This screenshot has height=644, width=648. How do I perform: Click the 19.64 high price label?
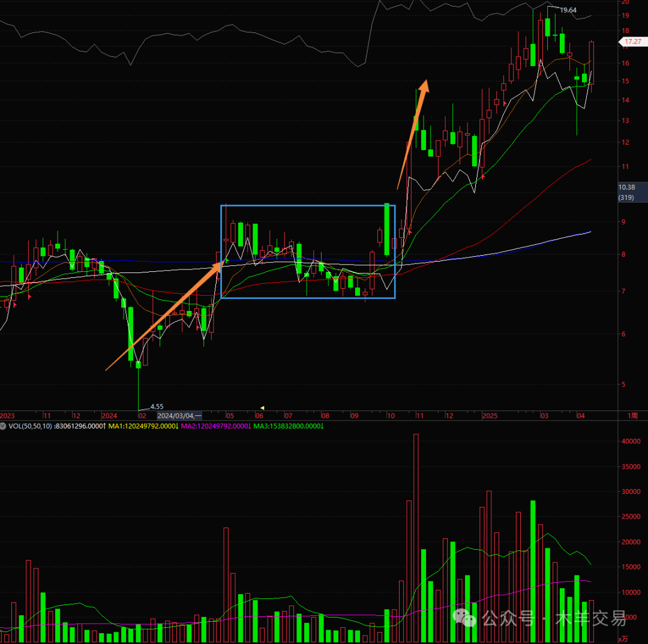click(x=568, y=10)
